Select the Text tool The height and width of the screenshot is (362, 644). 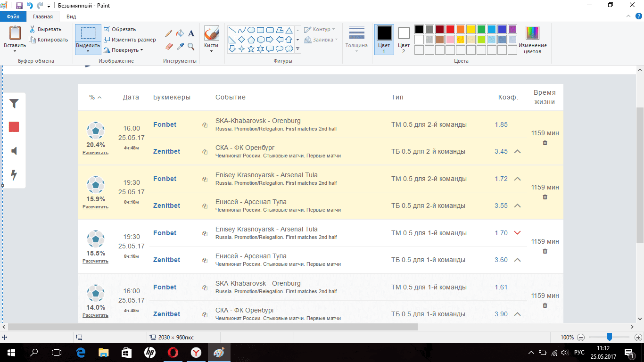(x=191, y=33)
